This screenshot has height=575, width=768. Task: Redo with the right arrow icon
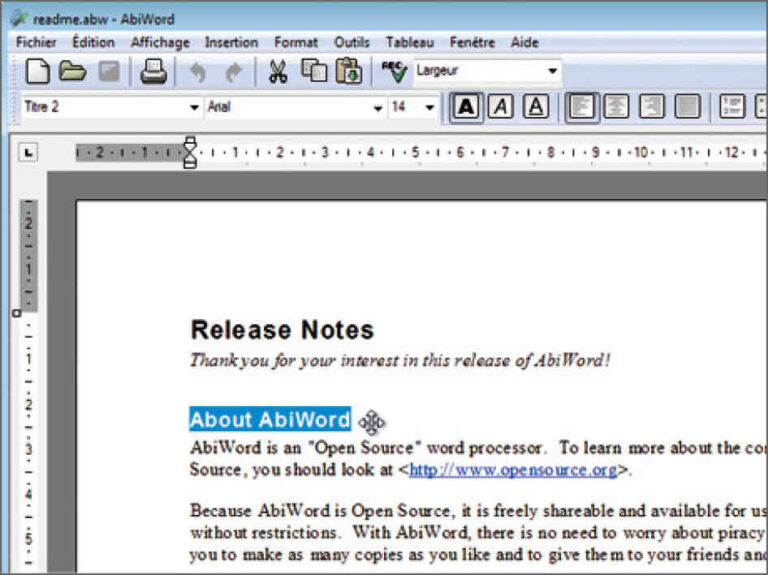pos(234,72)
